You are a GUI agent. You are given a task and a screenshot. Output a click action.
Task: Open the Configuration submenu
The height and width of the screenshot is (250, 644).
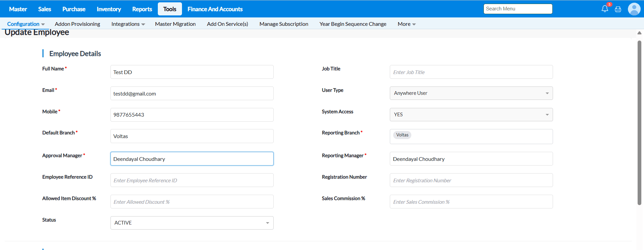pos(26,24)
